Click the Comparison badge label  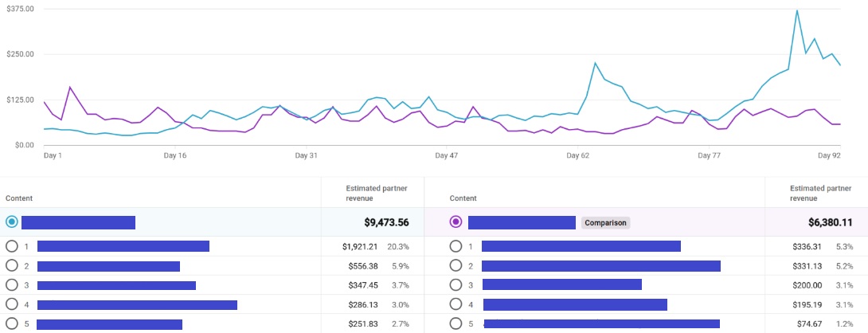click(x=605, y=223)
